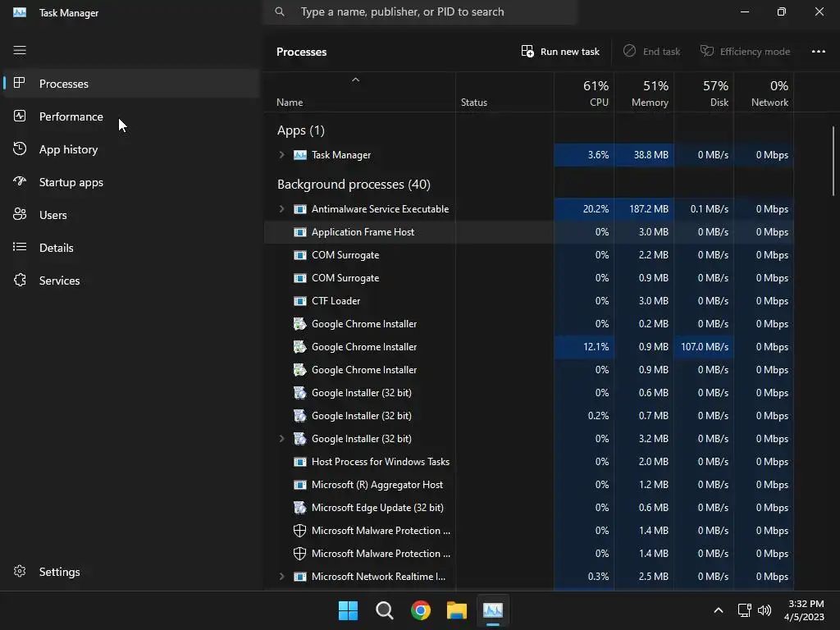Click the Run new task icon
Image resolution: width=840 pixels, height=630 pixels.
pyautogui.click(x=527, y=51)
